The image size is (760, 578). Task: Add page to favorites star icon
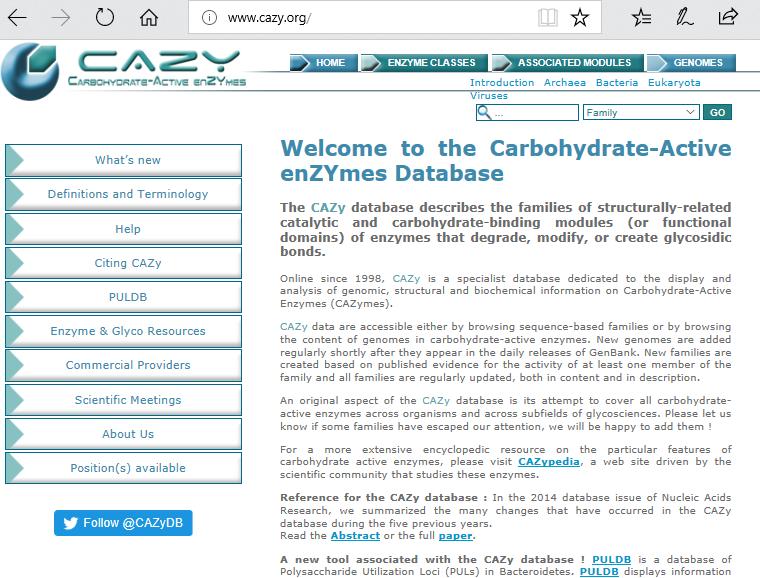(580, 18)
